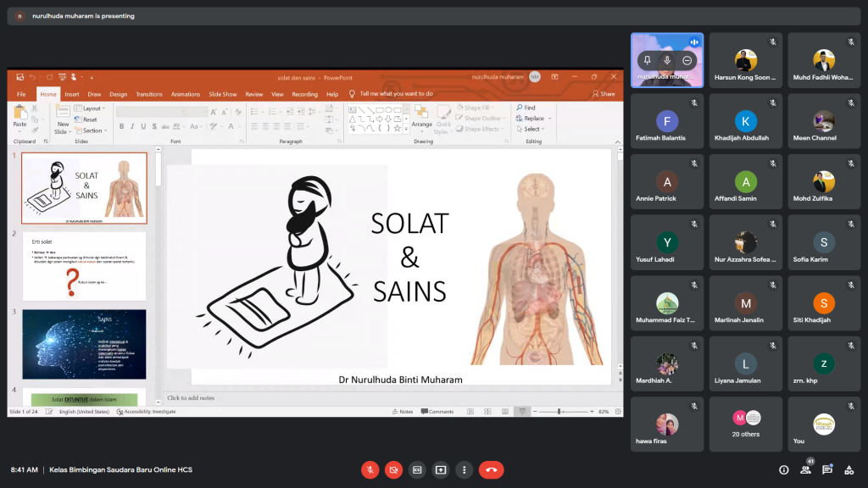Click the Share button in PowerPoint
The image size is (868, 488).
point(604,94)
